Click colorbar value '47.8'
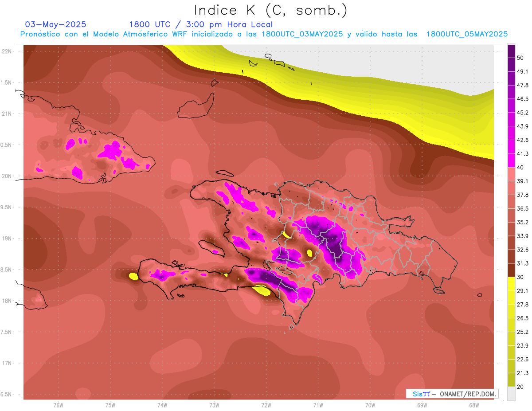Image resolution: width=532 pixels, height=411 pixels. tap(523, 85)
